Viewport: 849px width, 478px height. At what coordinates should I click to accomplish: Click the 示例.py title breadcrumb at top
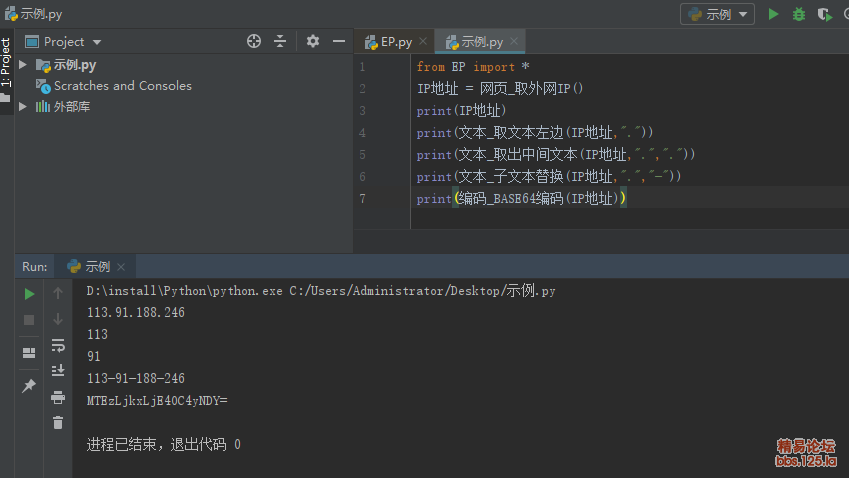(x=34, y=14)
